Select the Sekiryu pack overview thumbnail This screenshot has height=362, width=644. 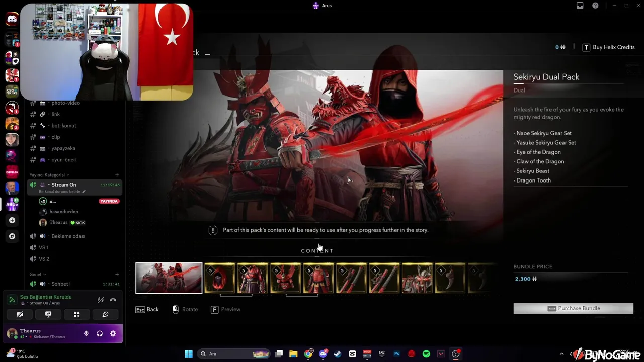(x=169, y=278)
